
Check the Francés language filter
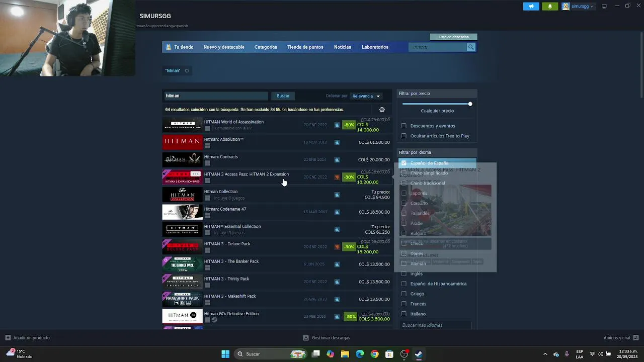coord(404,304)
